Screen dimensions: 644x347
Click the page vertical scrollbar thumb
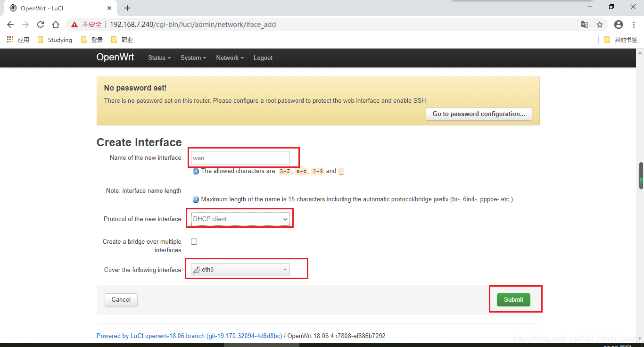(641, 176)
